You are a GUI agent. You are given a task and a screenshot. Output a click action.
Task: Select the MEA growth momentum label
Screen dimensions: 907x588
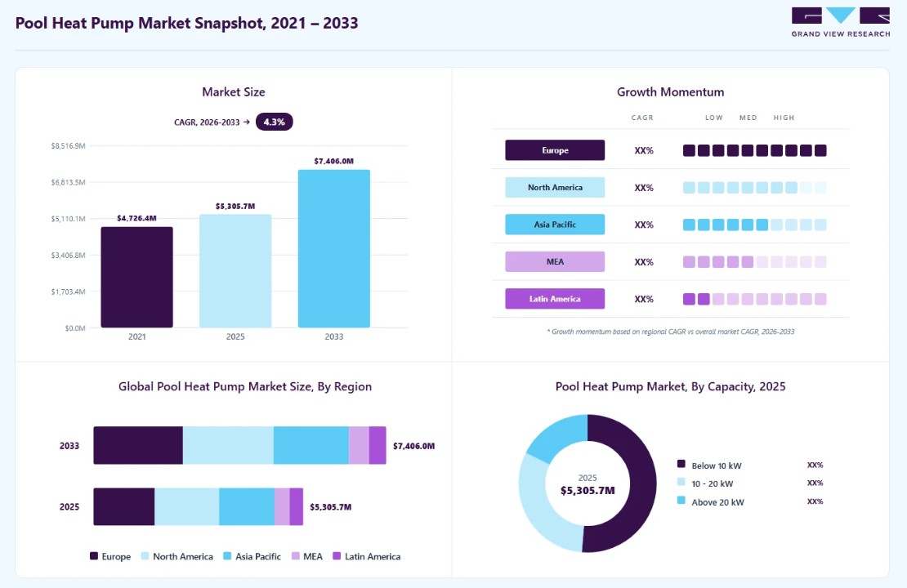(555, 261)
